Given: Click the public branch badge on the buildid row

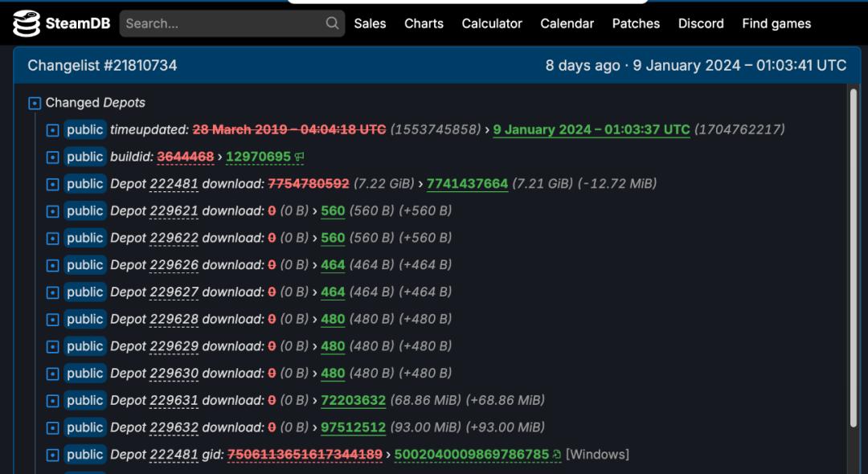Looking at the screenshot, I should [x=85, y=157].
